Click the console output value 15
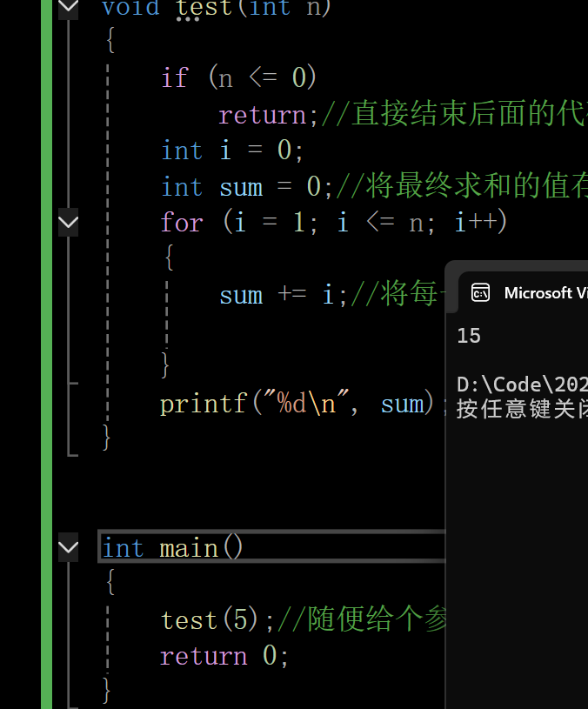This screenshot has height=709, width=588. [x=469, y=336]
